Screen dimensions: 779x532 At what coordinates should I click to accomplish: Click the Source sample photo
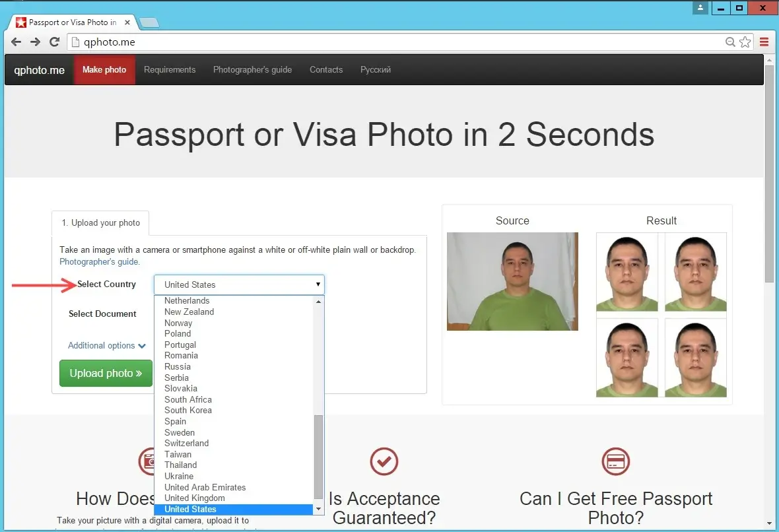click(512, 281)
